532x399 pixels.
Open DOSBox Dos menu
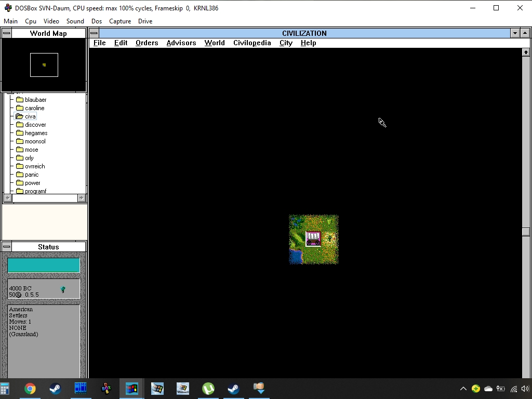point(96,21)
